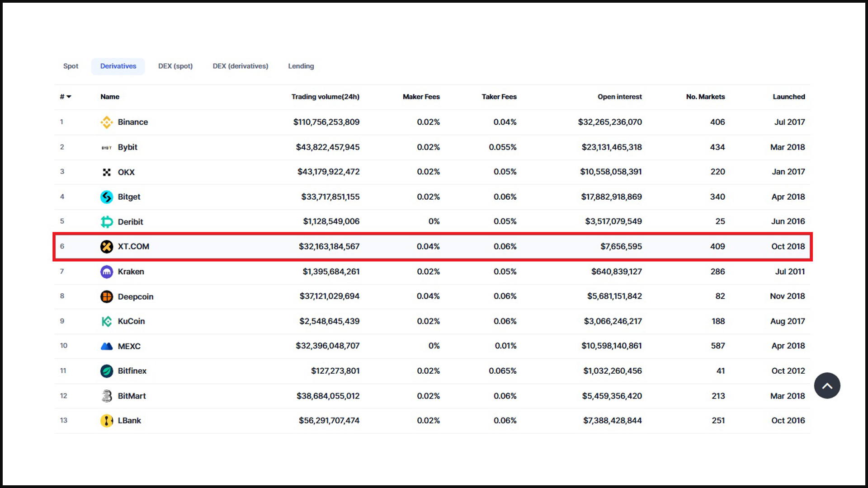Image resolution: width=868 pixels, height=488 pixels.
Task: Expand DEX (derivatives) tab options
Action: (240, 66)
